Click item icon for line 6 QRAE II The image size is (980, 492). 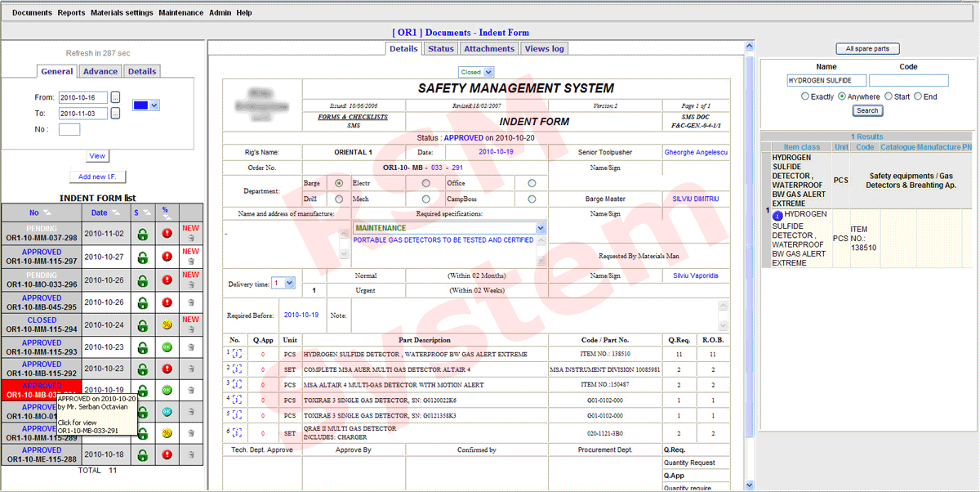pyautogui.click(x=237, y=432)
